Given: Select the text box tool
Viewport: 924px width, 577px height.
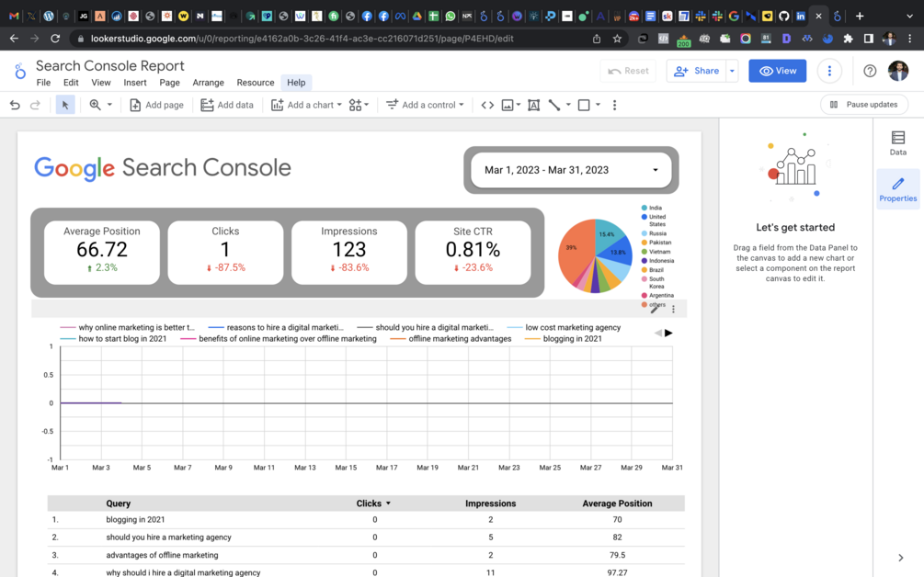Looking at the screenshot, I should tap(534, 105).
